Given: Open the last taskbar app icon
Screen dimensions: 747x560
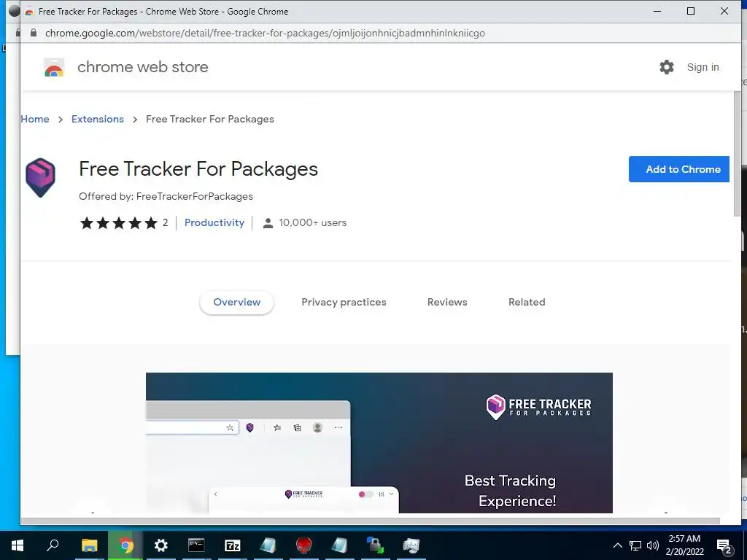Looking at the screenshot, I should pos(411,545).
